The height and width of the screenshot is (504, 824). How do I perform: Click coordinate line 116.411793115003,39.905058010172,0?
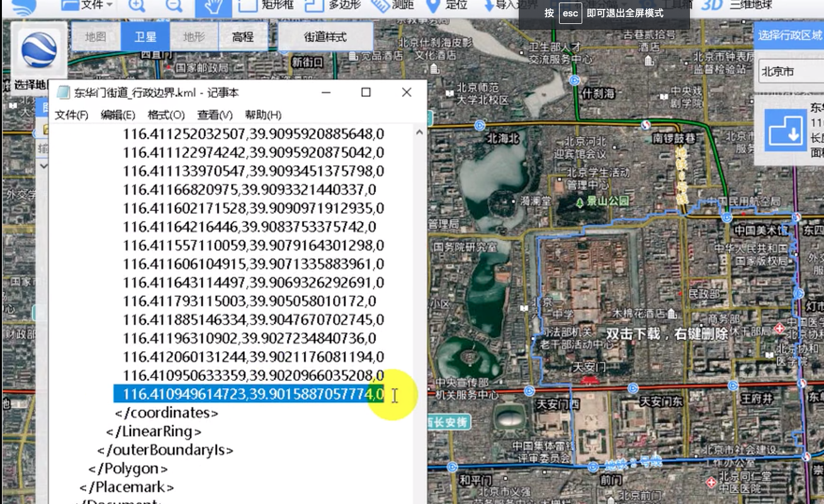tap(249, 301)
